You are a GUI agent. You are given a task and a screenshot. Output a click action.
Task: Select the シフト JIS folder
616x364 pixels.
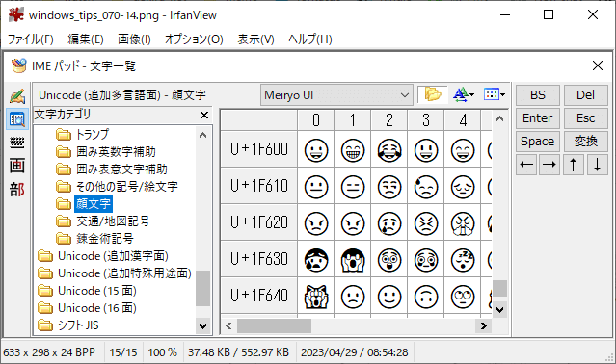68,325
